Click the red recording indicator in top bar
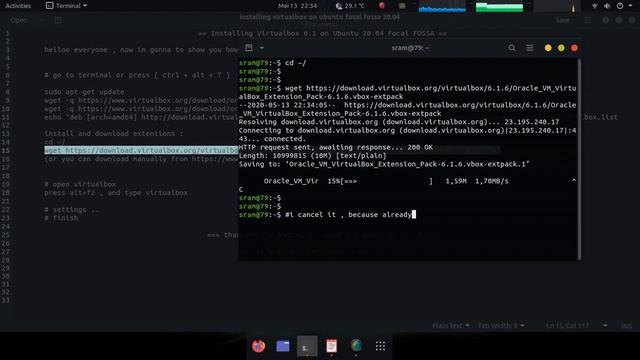 [382, 6]
